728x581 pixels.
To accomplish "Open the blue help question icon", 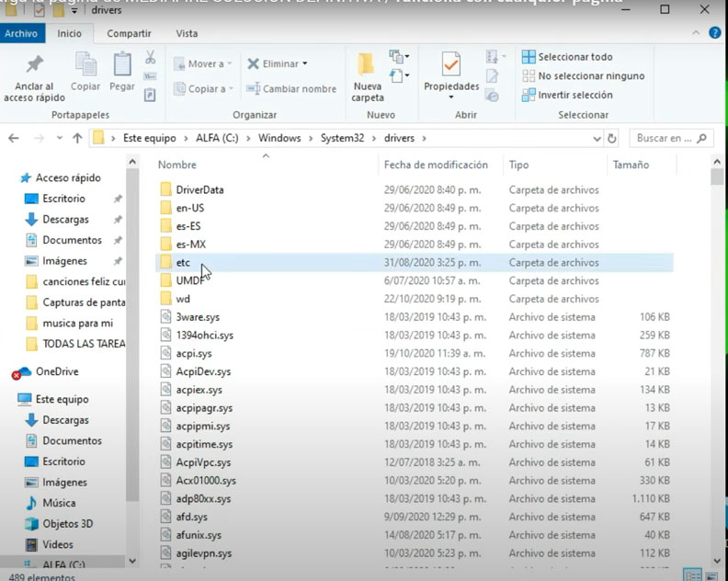I will 715,33.
